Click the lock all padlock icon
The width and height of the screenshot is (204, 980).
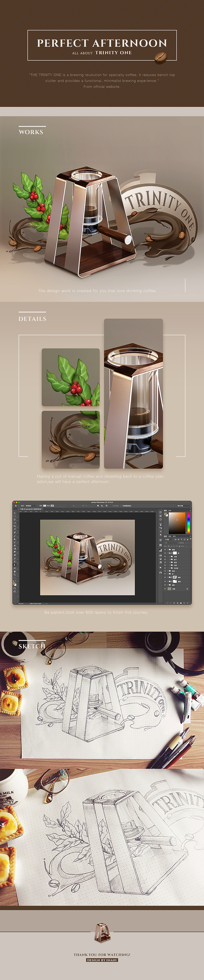[x=180, y=546]
